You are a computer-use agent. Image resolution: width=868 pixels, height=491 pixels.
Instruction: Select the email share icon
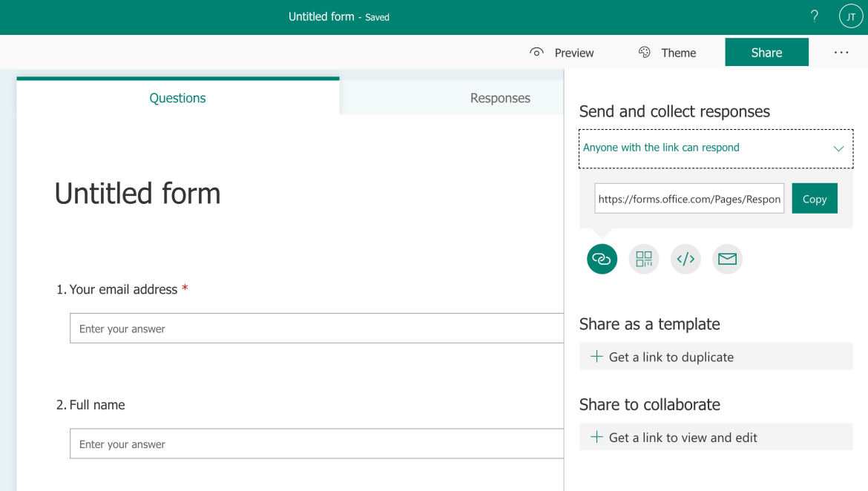(x=727, y=259)
